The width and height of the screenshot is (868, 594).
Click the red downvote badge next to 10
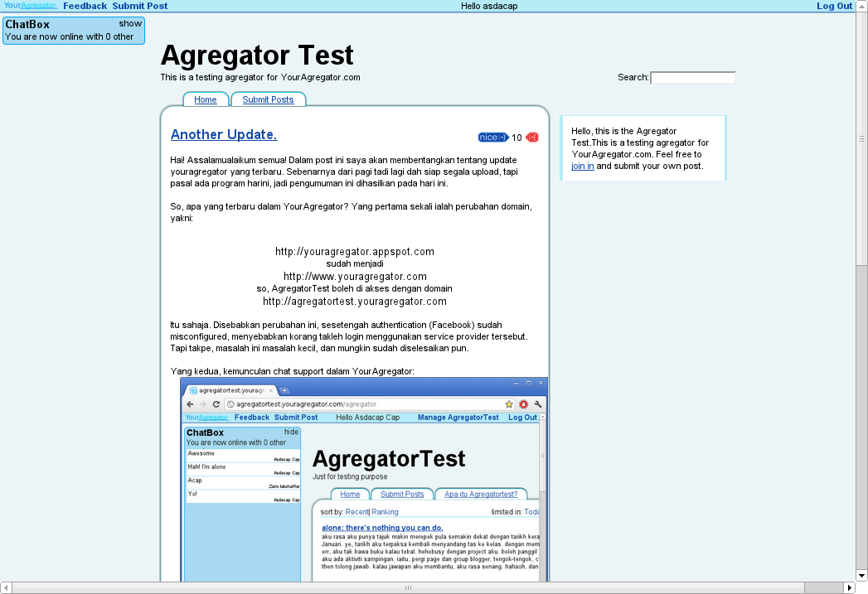click(532, 138)
